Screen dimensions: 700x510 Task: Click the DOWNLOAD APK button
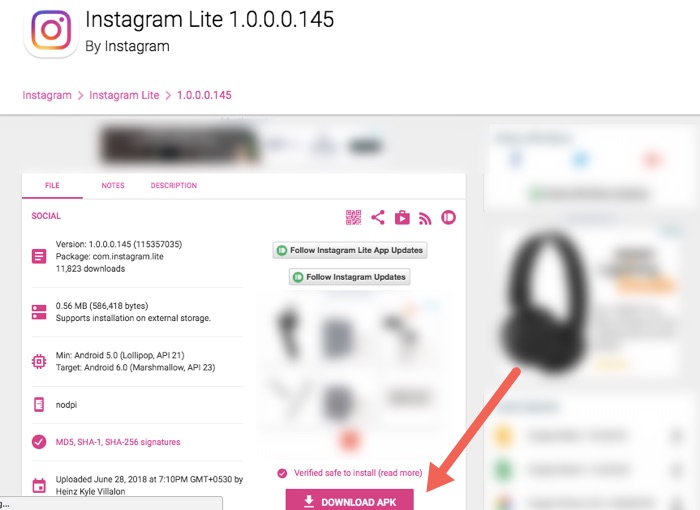350,501
